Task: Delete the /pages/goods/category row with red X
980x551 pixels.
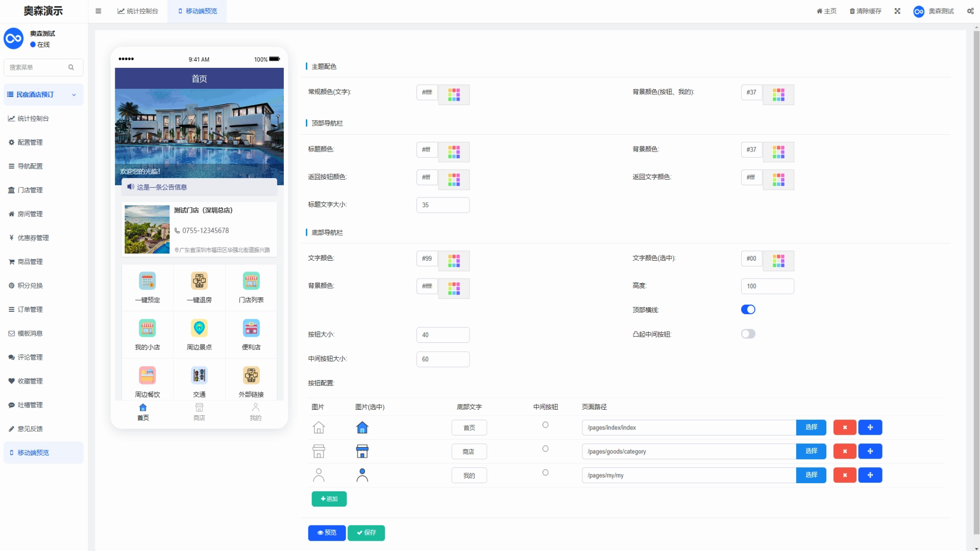Action: [845, 452]
